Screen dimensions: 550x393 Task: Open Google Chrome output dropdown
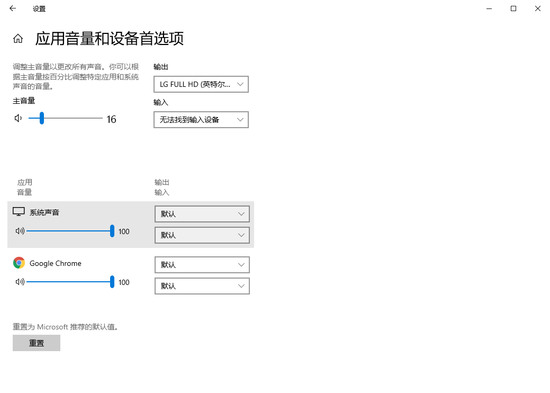[x=202, y=265]
